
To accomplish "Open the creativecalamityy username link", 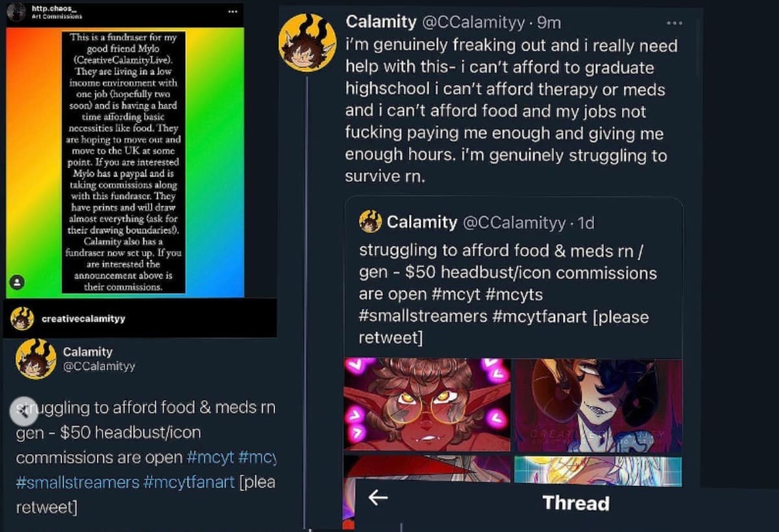I will (83, 319).
